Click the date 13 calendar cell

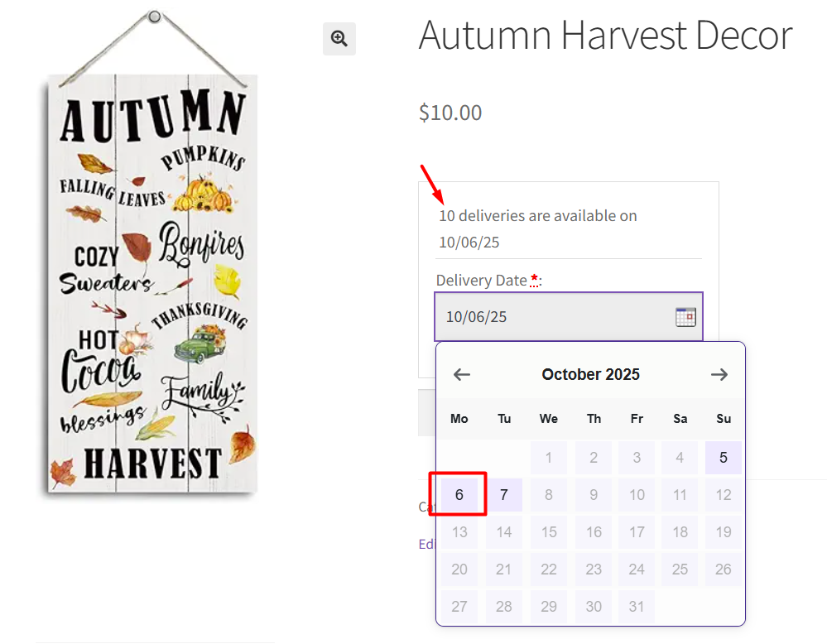point(459,532)
